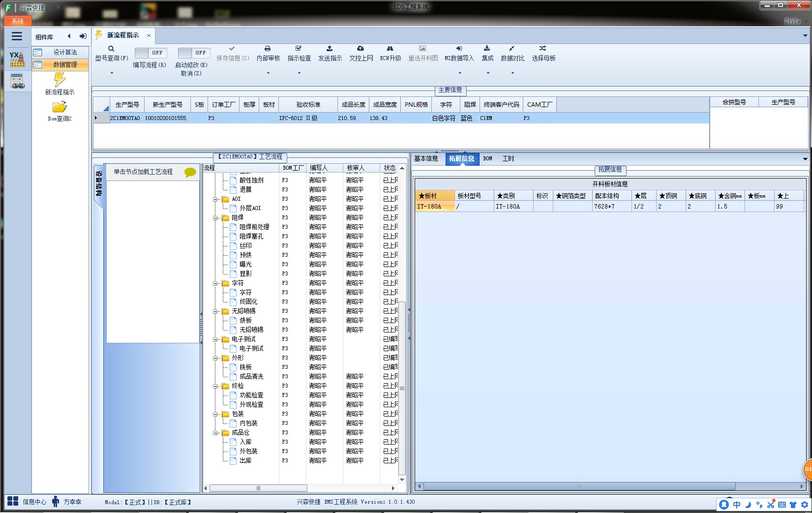The height and width of the screenshot is (513, 812).
Task: Open dropdown arrow under 指示检查
Action: pos(299,73)
